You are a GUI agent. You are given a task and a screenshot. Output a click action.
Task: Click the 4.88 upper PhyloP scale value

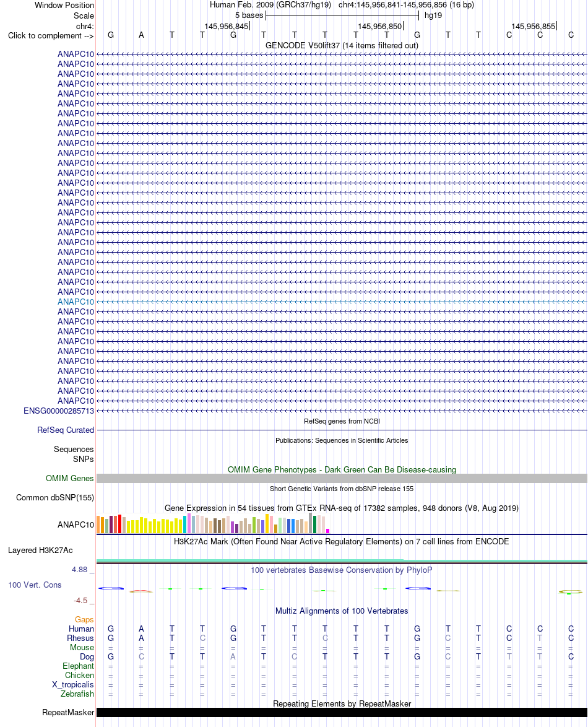[x=79, y=569]
